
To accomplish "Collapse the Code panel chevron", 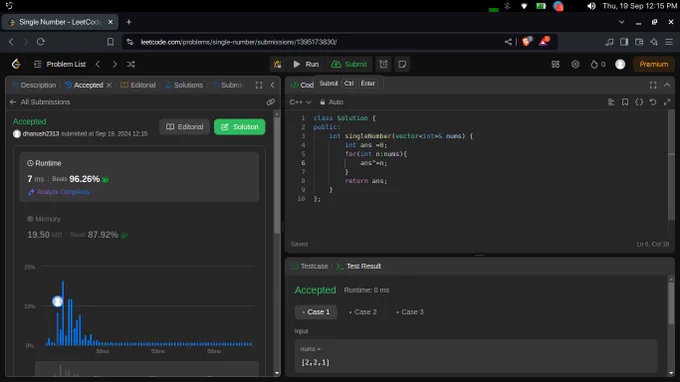I will pos(667,85).
